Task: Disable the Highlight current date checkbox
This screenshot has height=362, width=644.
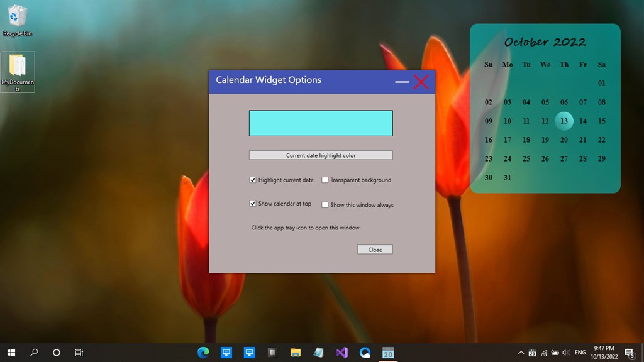Action: [253, 180]
